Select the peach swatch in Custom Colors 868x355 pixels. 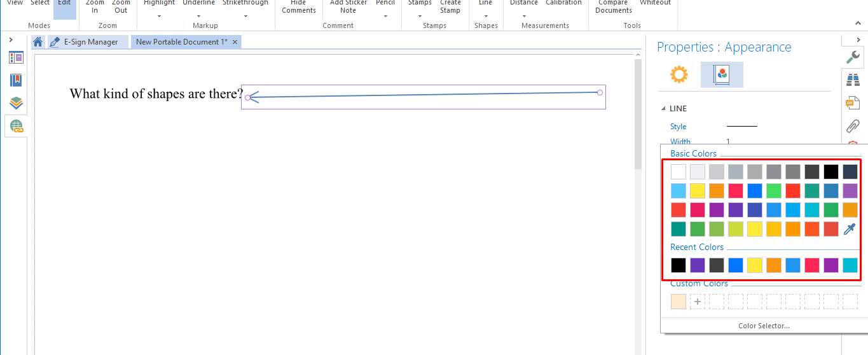click(679, 302)
